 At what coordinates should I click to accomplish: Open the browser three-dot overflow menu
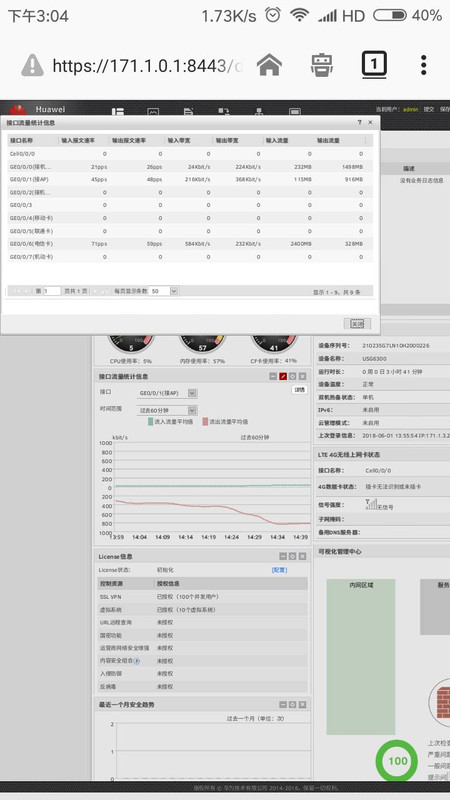tap(423, 65)
